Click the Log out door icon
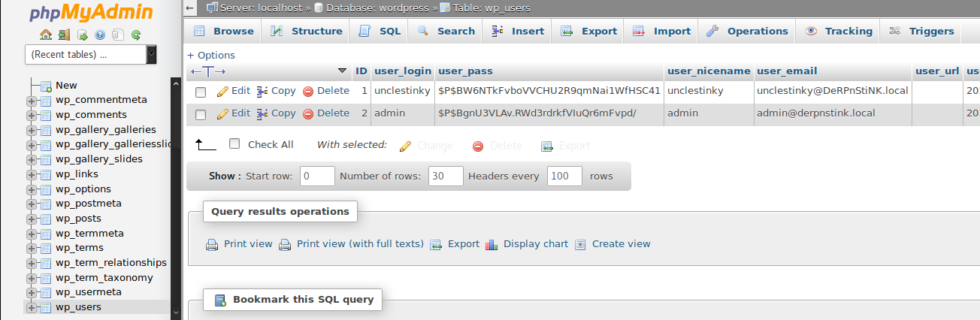 (64, 35)
